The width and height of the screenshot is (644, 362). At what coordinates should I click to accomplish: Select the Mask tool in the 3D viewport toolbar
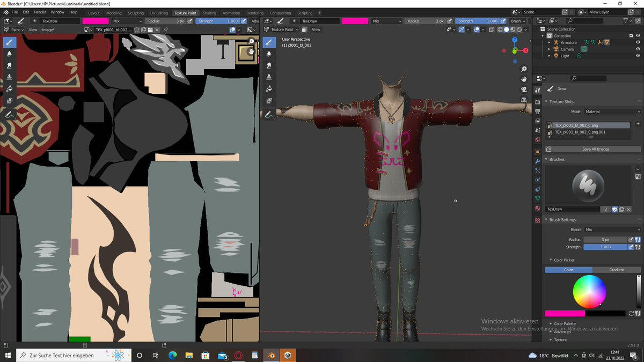pos(269,100)
